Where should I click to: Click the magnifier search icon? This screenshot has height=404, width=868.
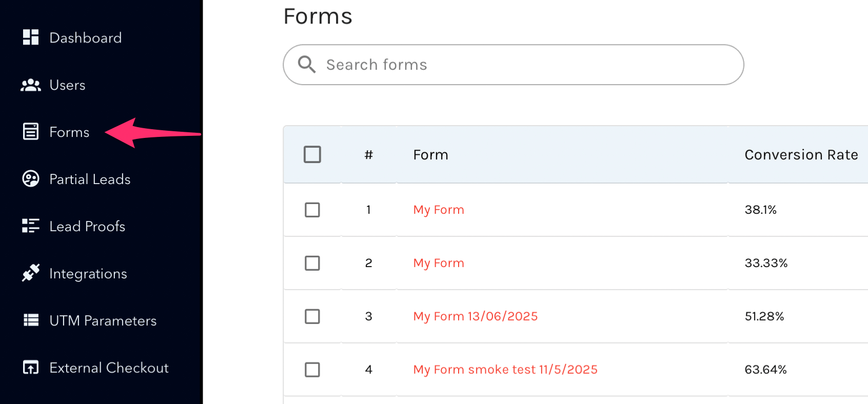click(307, 65)
